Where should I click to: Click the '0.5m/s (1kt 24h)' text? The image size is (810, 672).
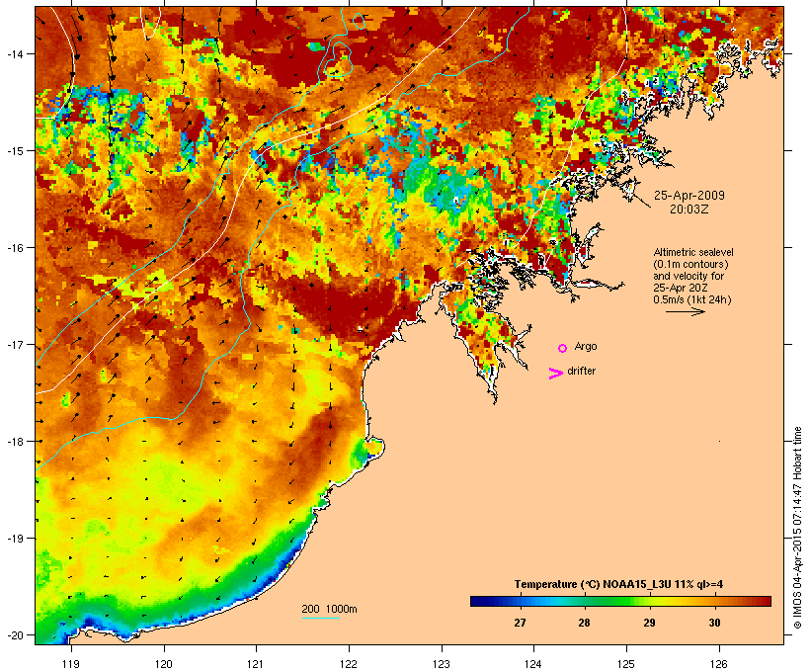click(x=692, y=299)
